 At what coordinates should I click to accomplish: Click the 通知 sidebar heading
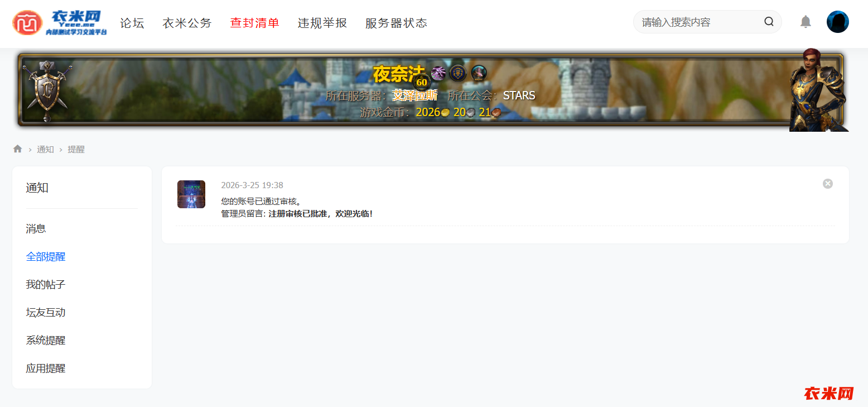pyautogui.click(x=37, y=188)
